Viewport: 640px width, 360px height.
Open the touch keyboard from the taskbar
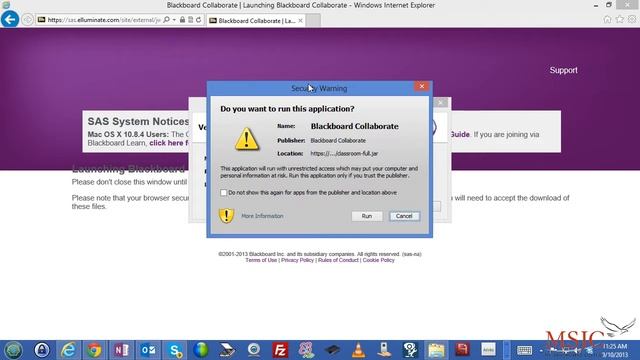point(524,350)
